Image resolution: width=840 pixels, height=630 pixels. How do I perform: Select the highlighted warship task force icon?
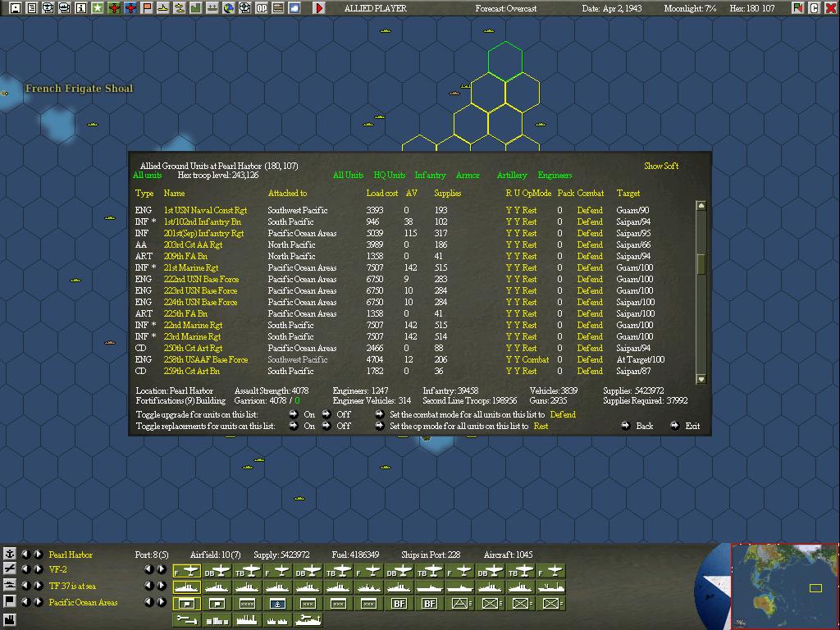[x=186, y=587]
